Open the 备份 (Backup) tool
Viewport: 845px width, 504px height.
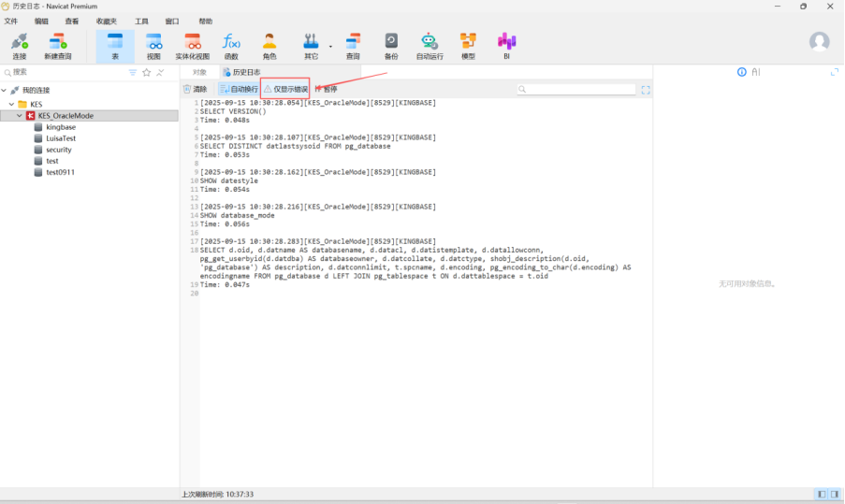click(391, 45)
